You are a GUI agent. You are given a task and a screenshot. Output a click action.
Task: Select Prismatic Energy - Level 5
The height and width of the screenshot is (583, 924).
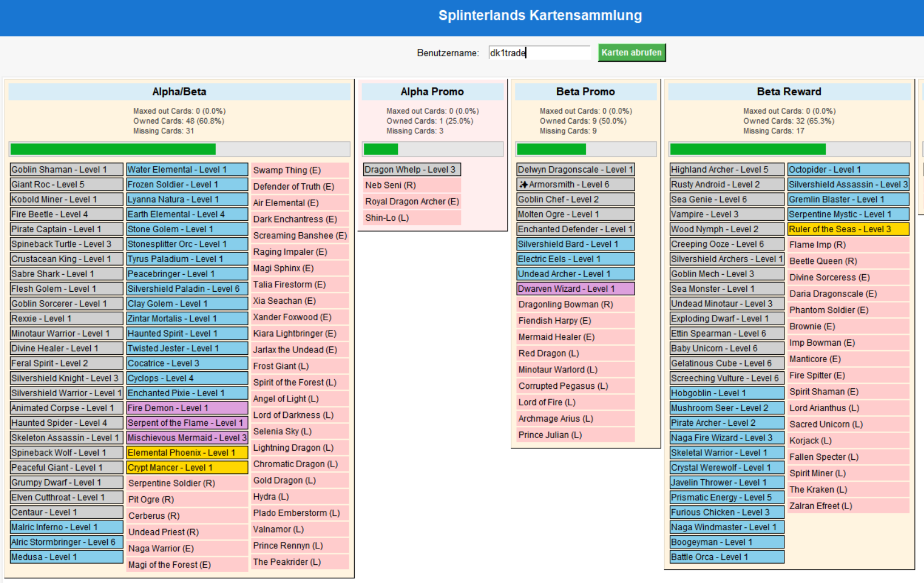727,497
